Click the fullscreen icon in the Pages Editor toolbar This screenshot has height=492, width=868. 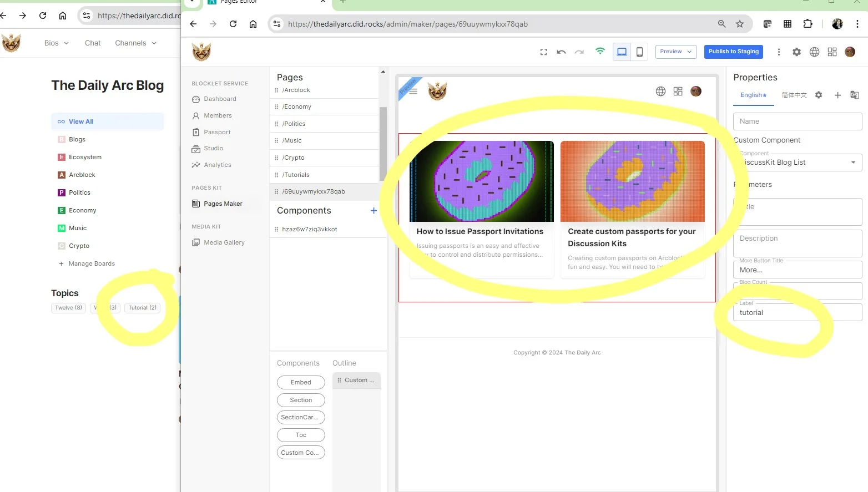pyautogui.click(x=543, y=52)
